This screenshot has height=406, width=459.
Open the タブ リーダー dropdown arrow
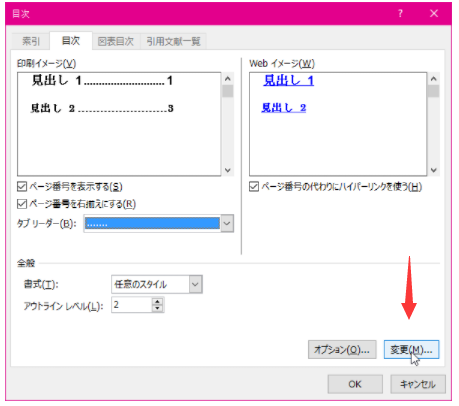[x=227, y=223]
